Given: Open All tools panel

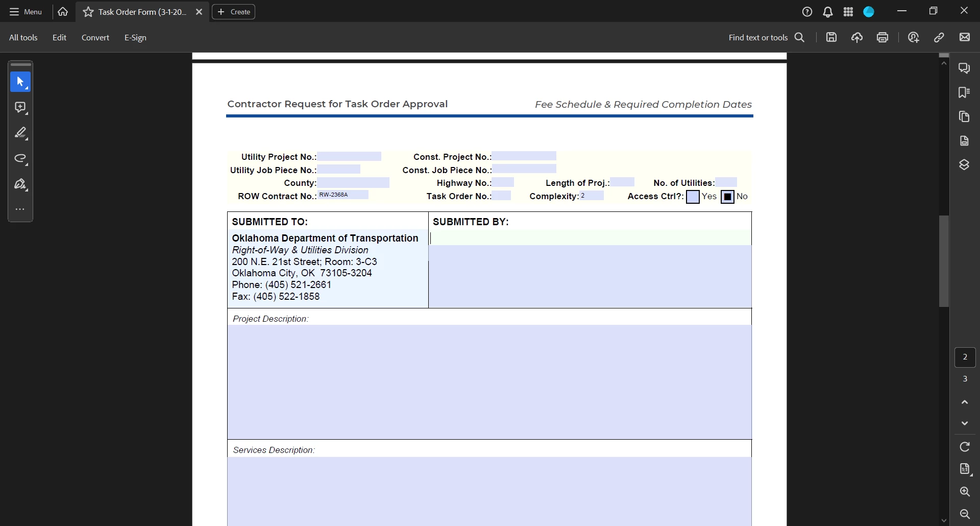Looking at the screenshot, I should 23,37.
